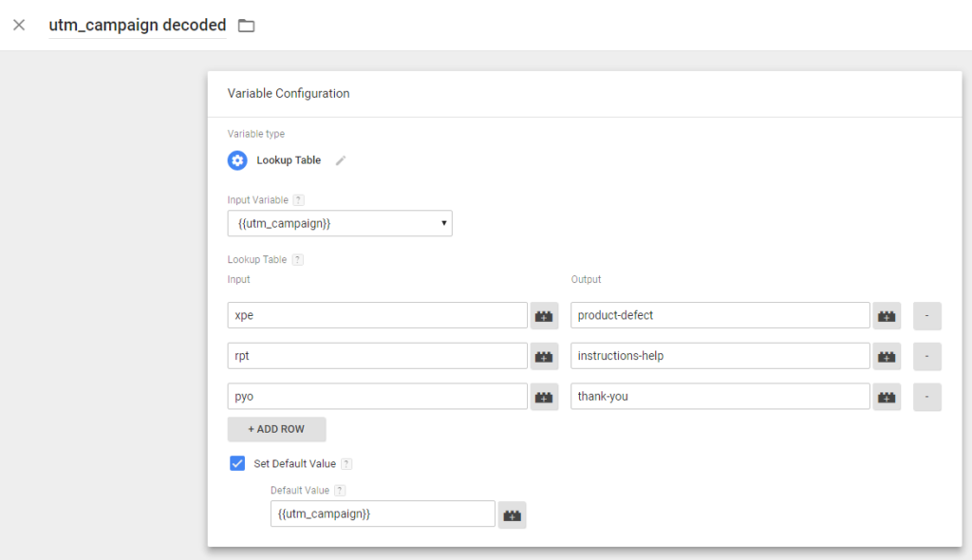Image resolution: width=972 pixels, height=560 pixels.
Task: Open variable picker next to instructions-help output
Action: coord(887,356)
